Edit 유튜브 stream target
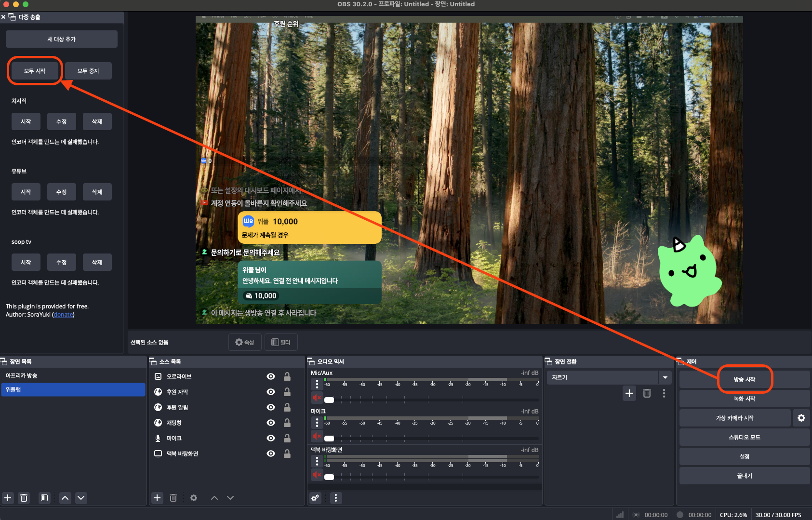The image size is (812, 520). [62, 192]
